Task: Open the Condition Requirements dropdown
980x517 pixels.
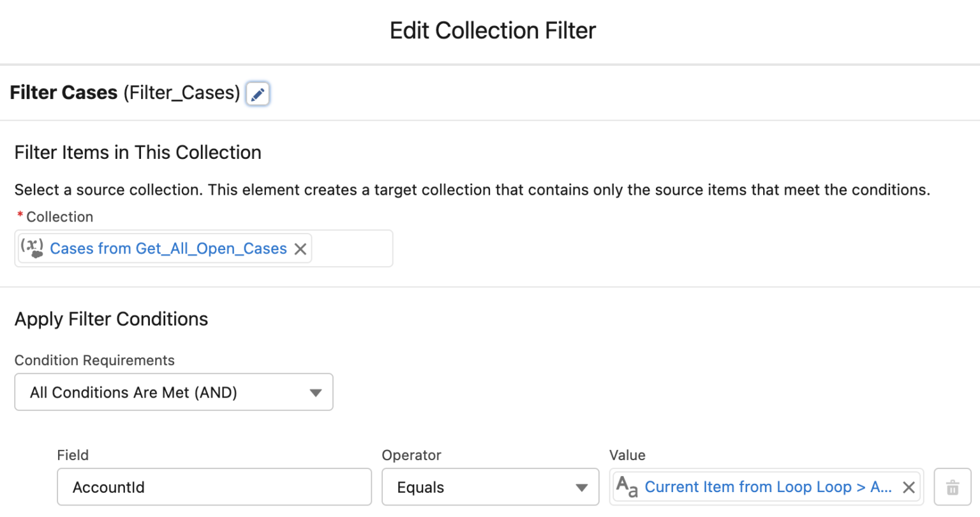Action: 174,392
